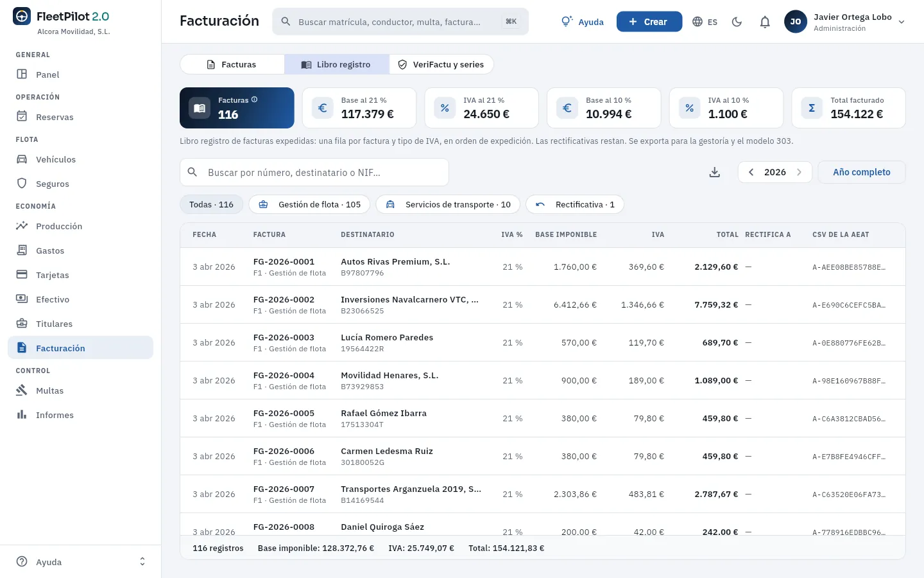Click the download export icon
The width and height of the screenshot is (924, 578).
715,172
